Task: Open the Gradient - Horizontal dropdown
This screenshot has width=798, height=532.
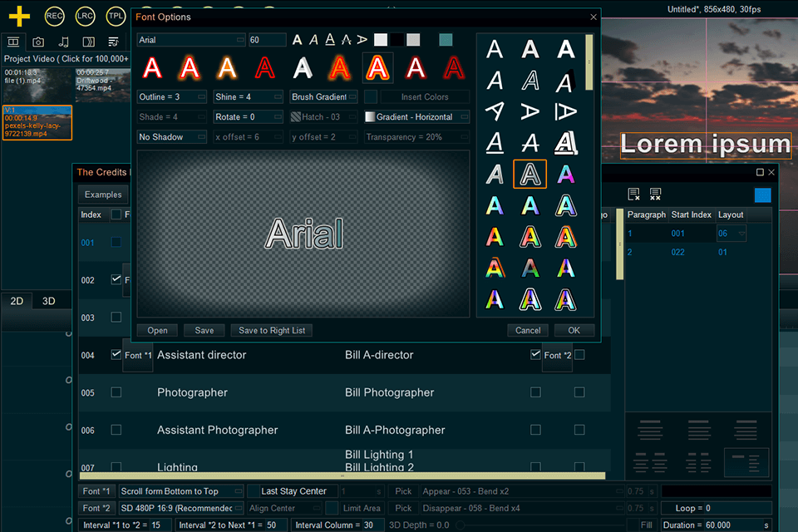Action: [416, 116]
